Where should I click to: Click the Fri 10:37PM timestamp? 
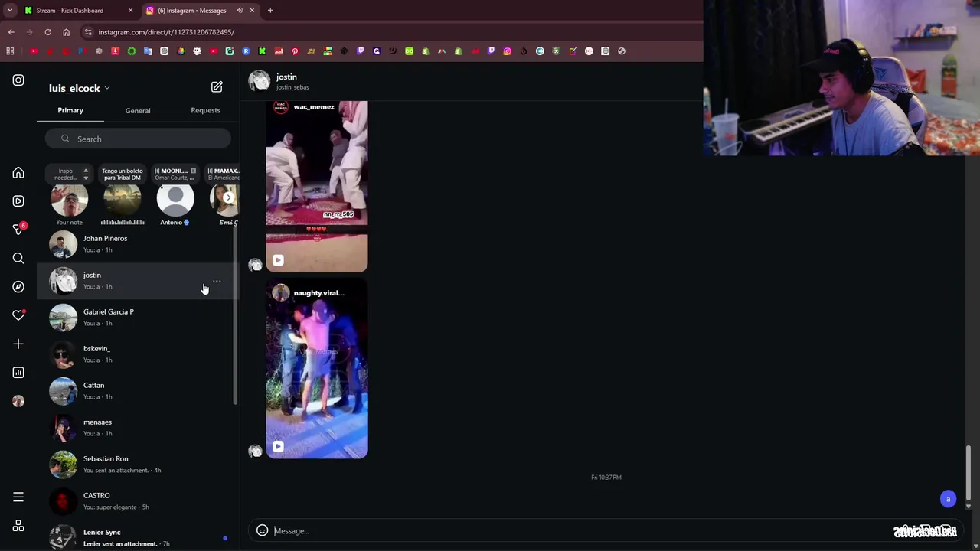606,478
